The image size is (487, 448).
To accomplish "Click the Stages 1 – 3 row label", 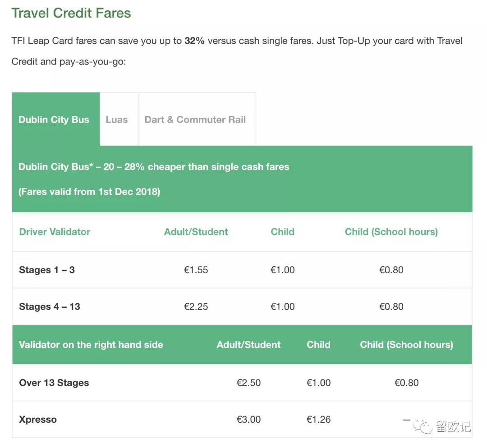I will coord(47,270).
